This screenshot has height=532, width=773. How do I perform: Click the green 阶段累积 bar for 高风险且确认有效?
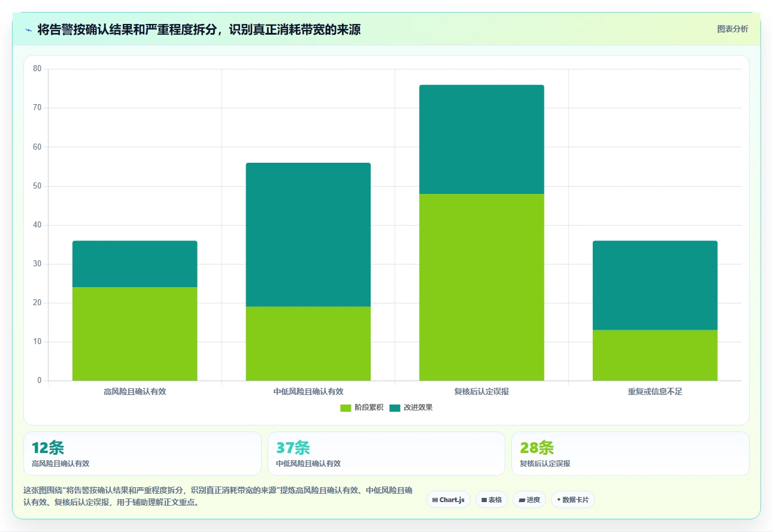pos(135,334)
